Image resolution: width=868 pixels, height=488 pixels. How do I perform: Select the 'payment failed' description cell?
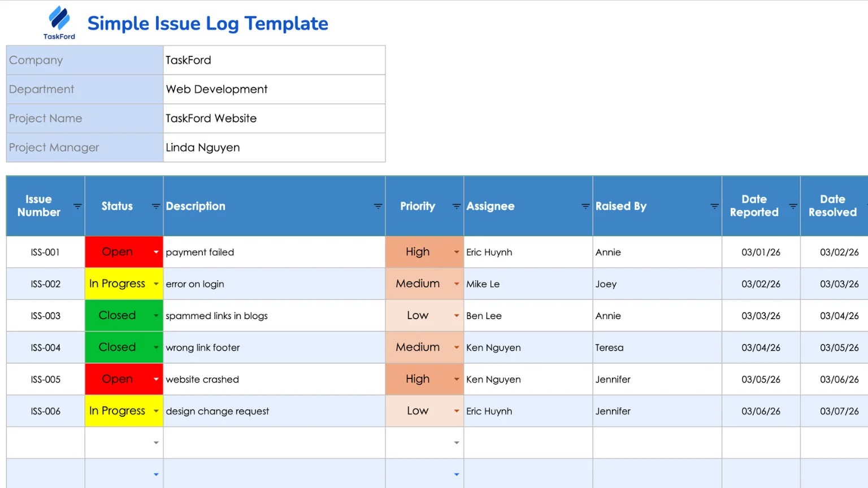click(x=274, y=252)
